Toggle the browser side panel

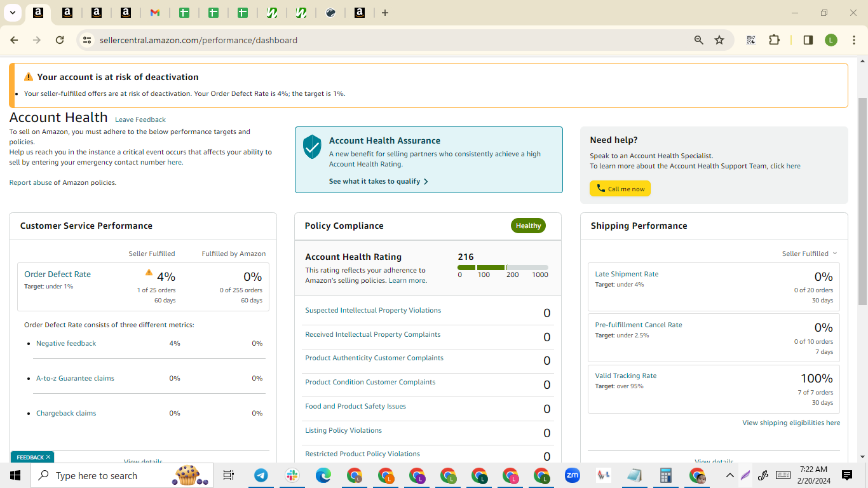[x=808, y=40]
